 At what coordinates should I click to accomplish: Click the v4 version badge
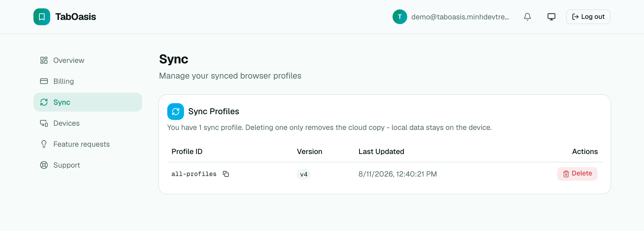point(304,174)
